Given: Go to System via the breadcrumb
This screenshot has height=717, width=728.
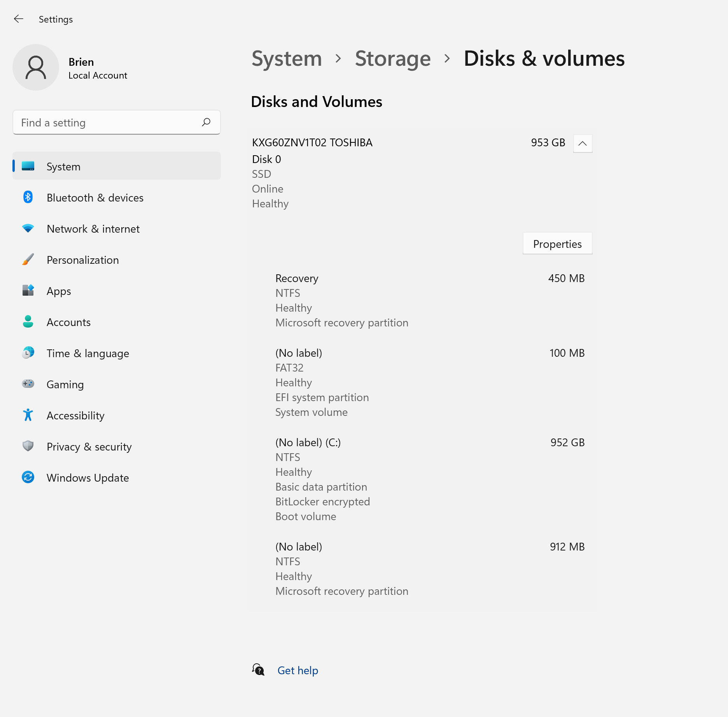Looking at the screenshot, I should click(287, 59).
